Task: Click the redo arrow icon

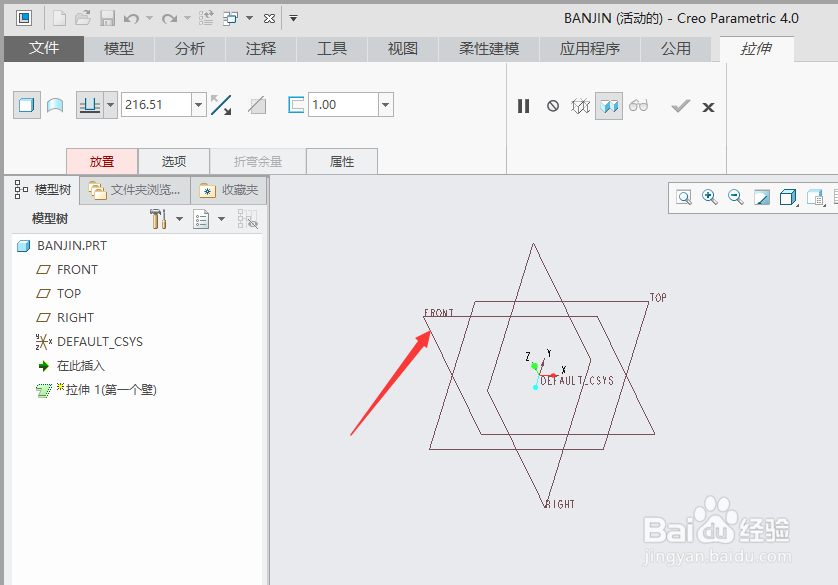Action: pyautogui.click(x=169, y=19)
